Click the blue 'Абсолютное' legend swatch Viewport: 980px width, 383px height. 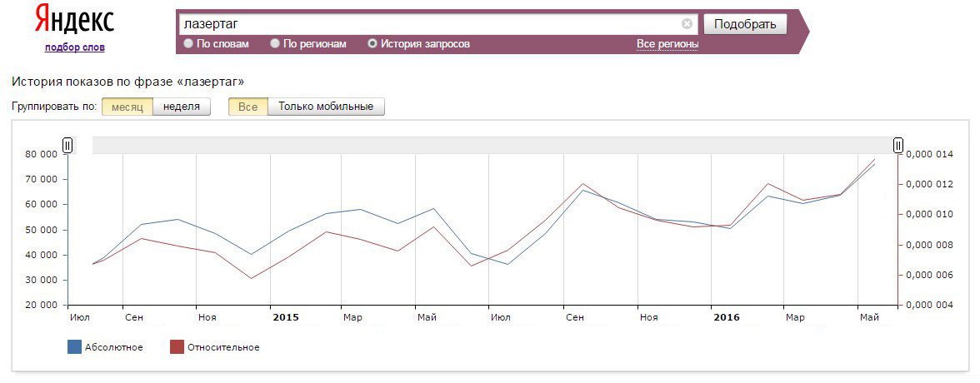point(74,346)
